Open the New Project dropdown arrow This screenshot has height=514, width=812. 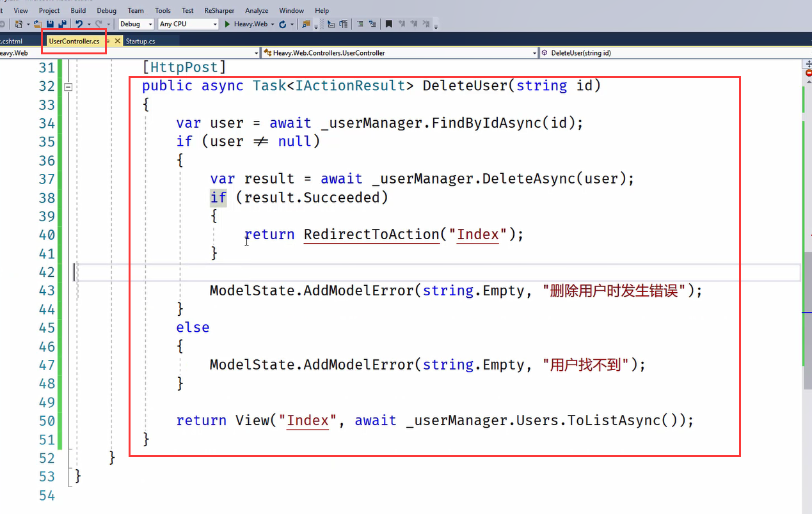(x=28, y=24)
